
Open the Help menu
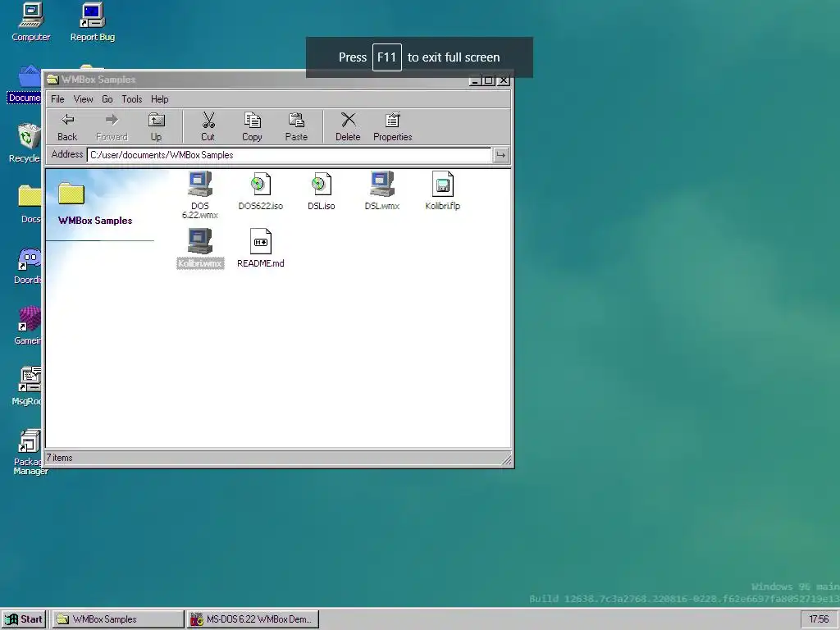tap(160, 99)
